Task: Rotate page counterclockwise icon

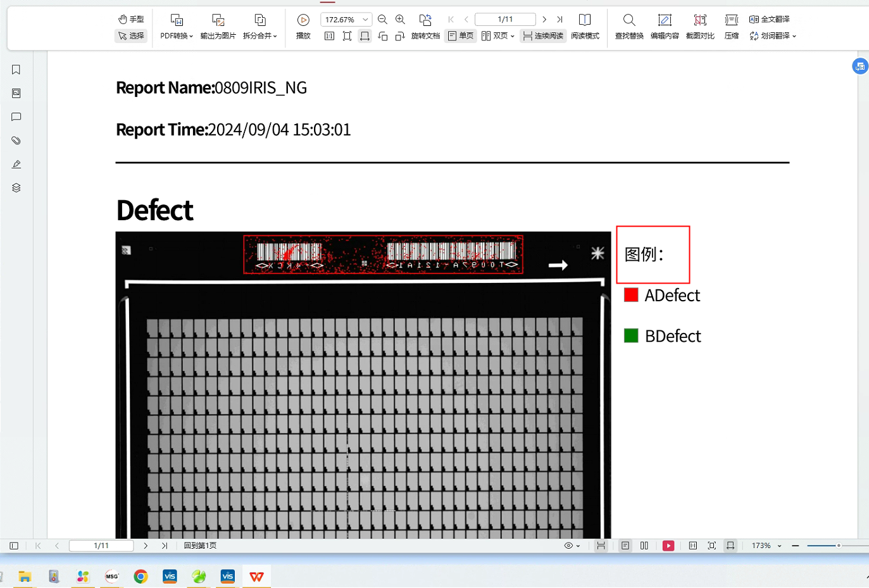Action: (x=382, y=36)
